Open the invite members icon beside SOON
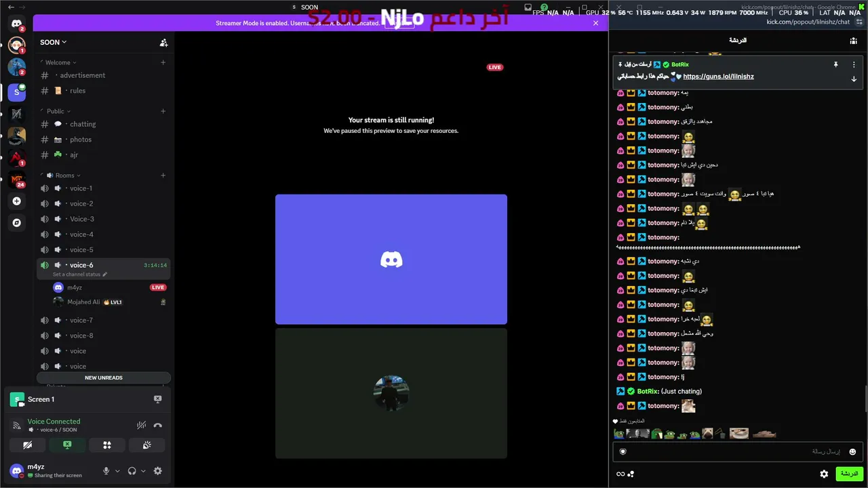The image size is (868, 488). point(163,42)
